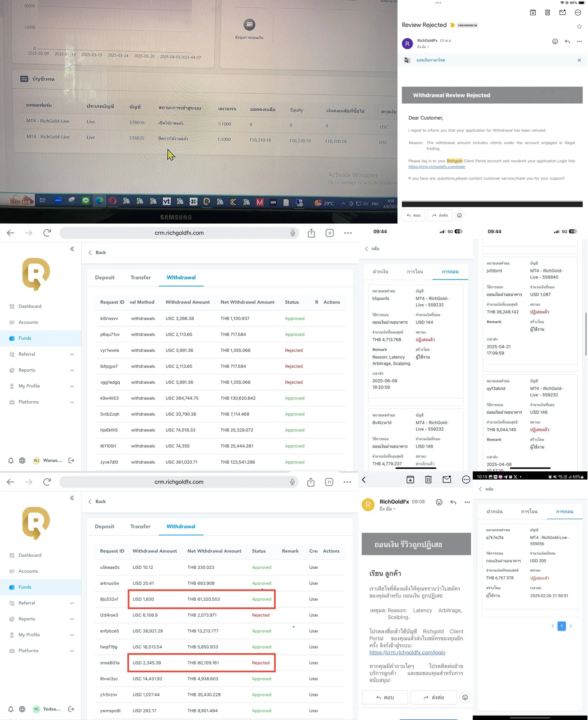Image resolution: width=588 pixels, height=720 pixels.
Task: Launch Opera browser from the Windows taskbar
Action: [113, 201]
